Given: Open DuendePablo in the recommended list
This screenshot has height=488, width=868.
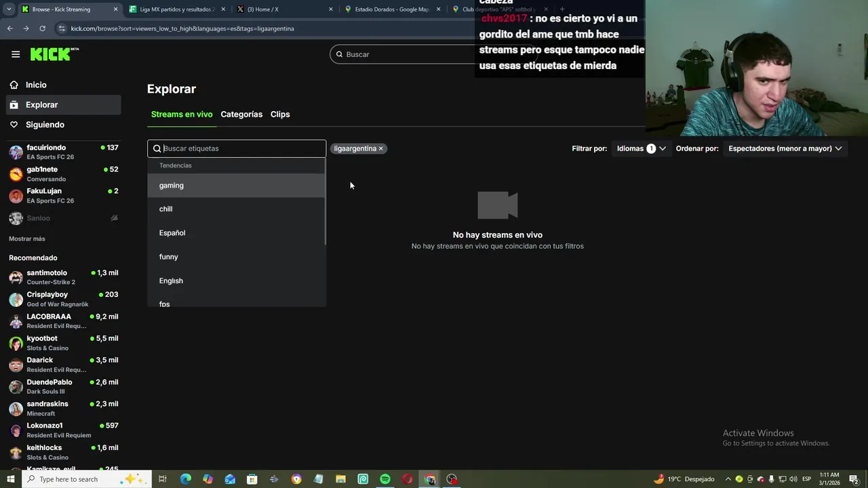Looking at the screenshot, I should pos(64,386).
